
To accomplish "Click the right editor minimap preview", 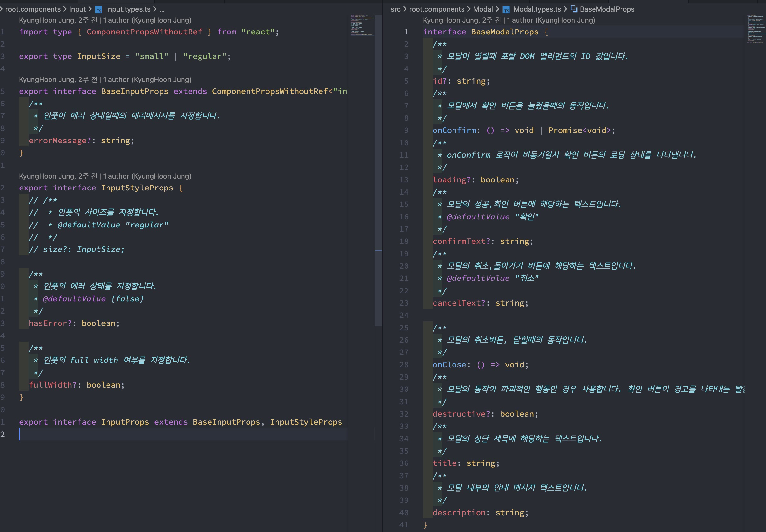I will tap(756, 28).
